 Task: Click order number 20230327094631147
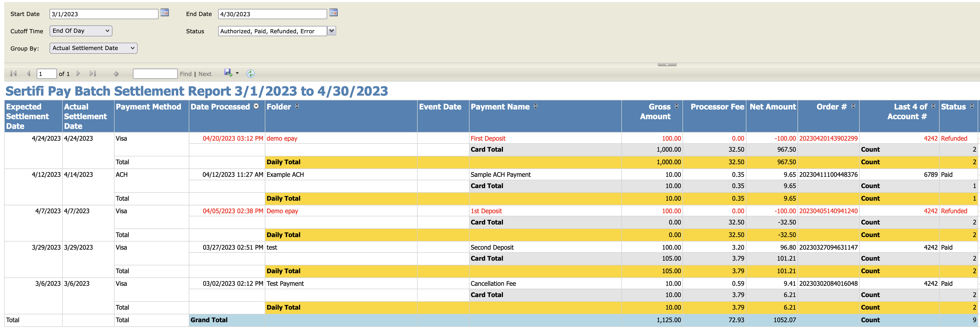[x=828, y=248]
